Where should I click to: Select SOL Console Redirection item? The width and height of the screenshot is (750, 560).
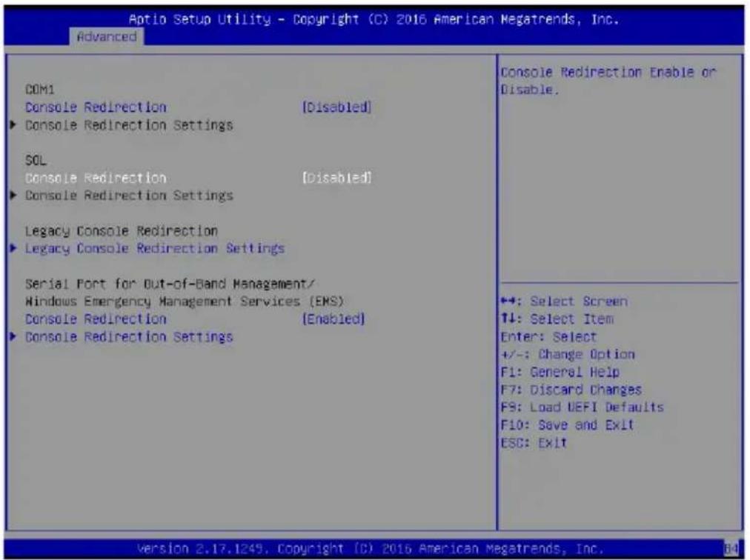tap(96, 178)
